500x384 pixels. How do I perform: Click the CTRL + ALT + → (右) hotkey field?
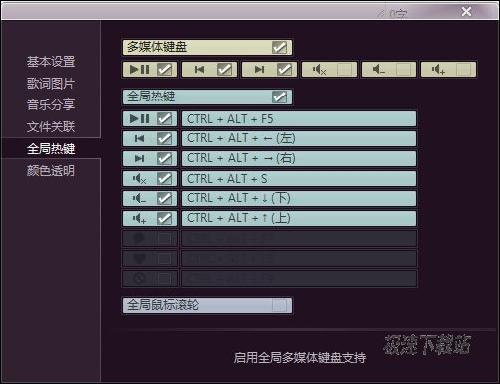[299, 159]
